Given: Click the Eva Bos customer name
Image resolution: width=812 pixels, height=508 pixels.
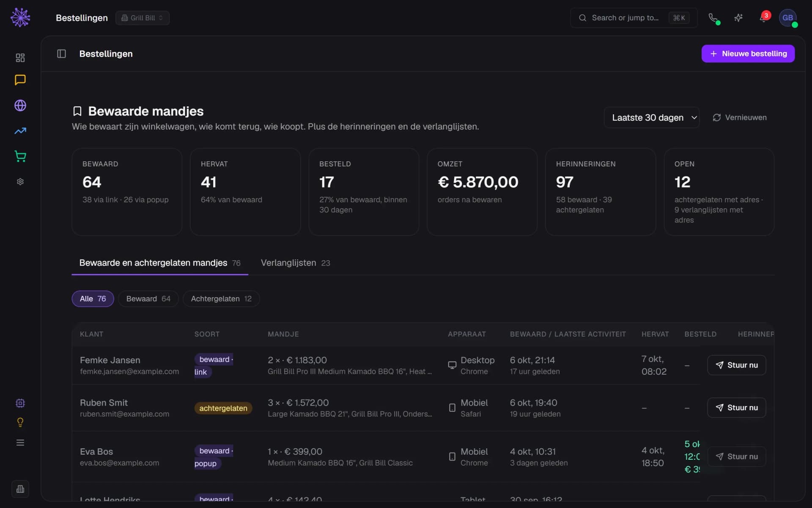Looking at the screenshot, I should [x=96, y=452].
